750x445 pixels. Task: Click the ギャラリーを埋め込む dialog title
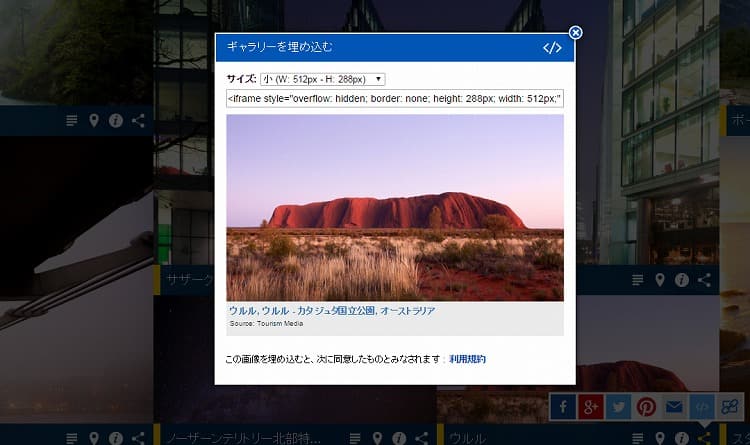(x=279, y=47)
